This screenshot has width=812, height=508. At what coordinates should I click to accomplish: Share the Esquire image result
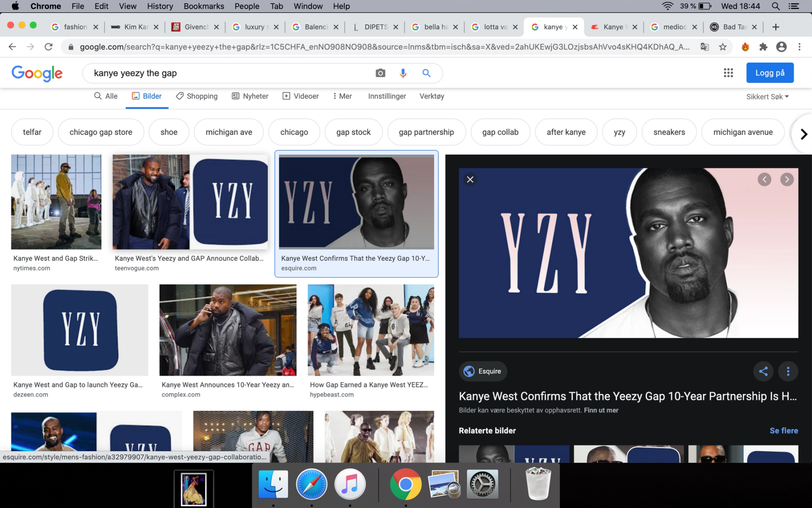763,371
